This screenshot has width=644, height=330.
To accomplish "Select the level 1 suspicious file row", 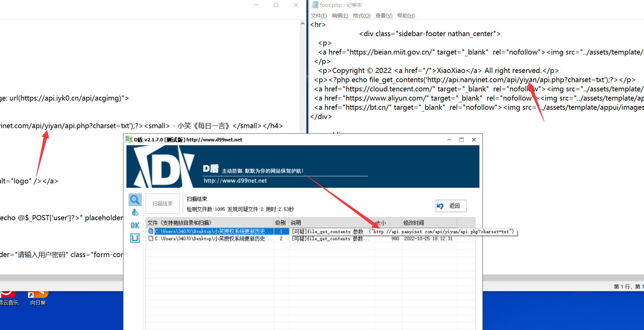I will pyautogui.click(x=211, y=231).
